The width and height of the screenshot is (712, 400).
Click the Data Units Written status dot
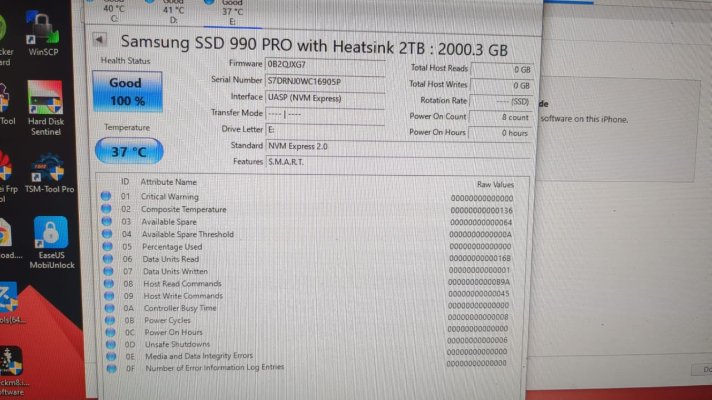109,271
